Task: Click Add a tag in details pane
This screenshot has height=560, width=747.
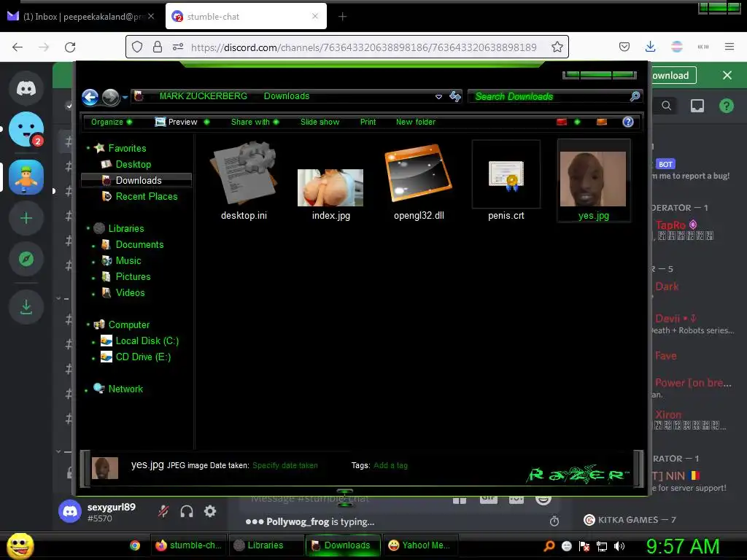Action: tap(391, 465)
